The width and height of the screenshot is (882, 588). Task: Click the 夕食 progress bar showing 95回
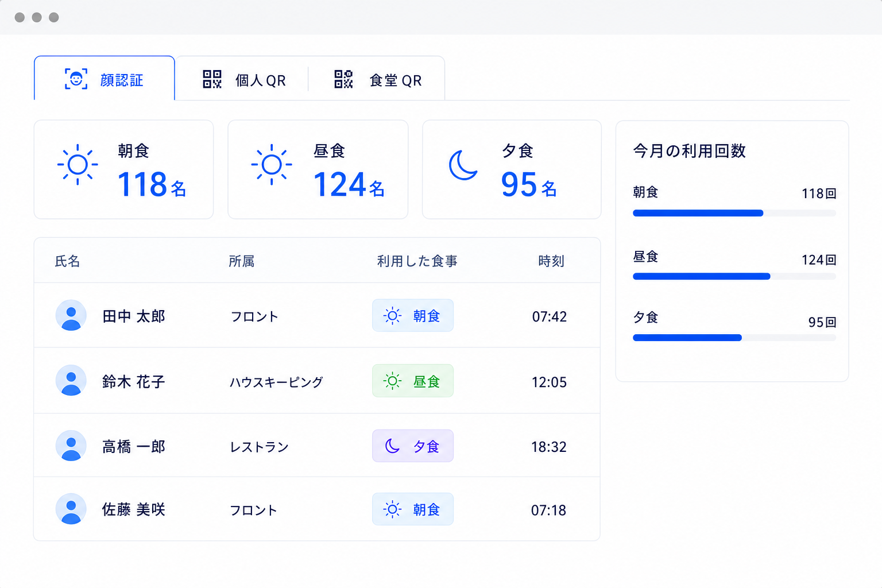tap(734, 338)
